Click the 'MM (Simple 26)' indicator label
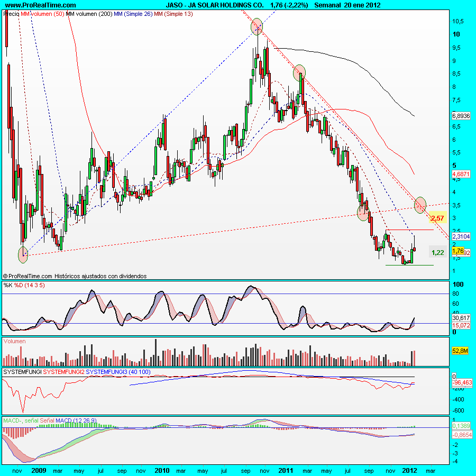The width and height of the screenshot is (476, 476). (x=133, y=14)
